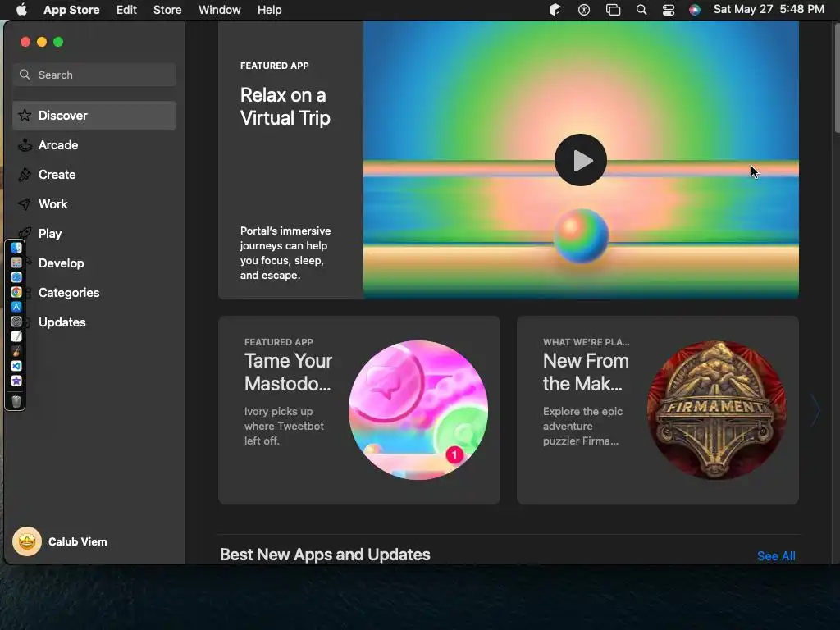Viewport: 840px width, 630px height.
Task: Click See All for Best New Apps
Action: tap(776, 556)
